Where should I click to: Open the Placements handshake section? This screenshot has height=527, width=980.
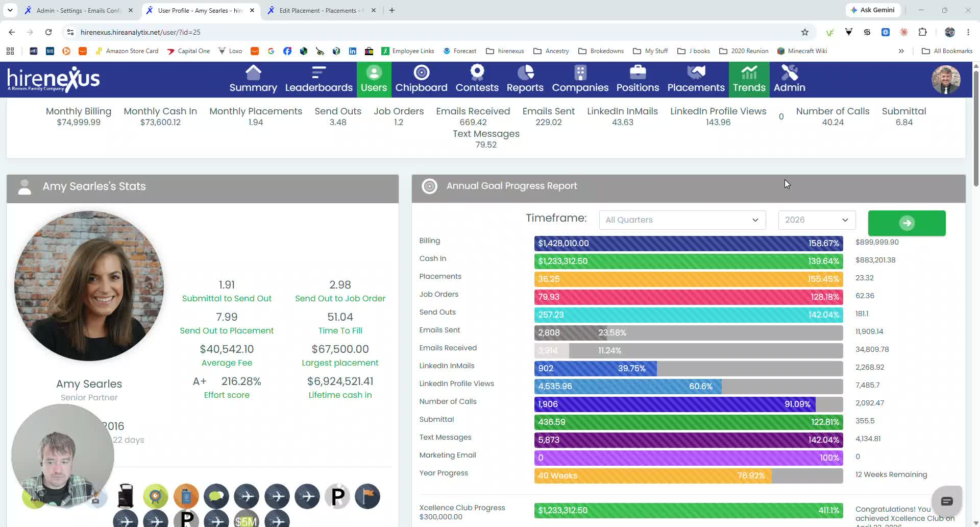tap(696, 80)
